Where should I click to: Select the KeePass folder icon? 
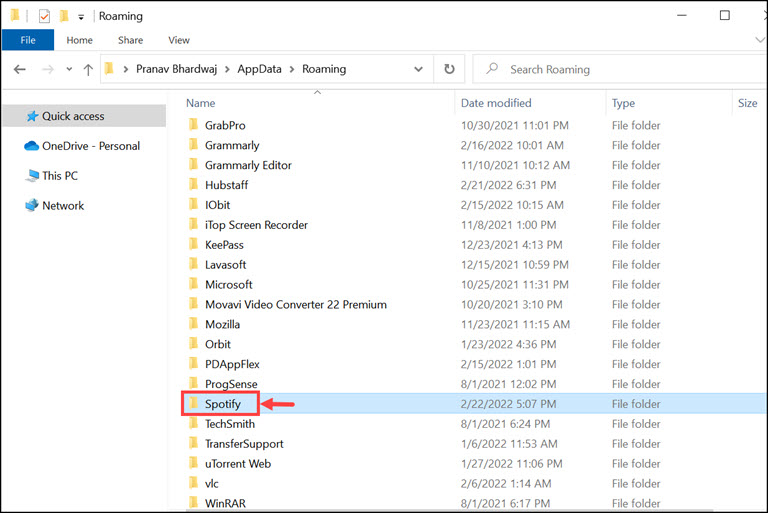[193, 244]
